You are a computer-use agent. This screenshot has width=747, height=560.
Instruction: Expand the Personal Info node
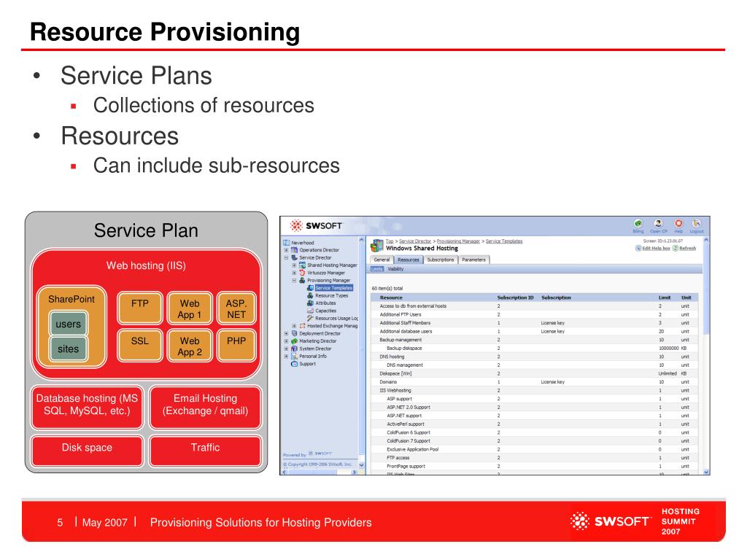[286, 356]
